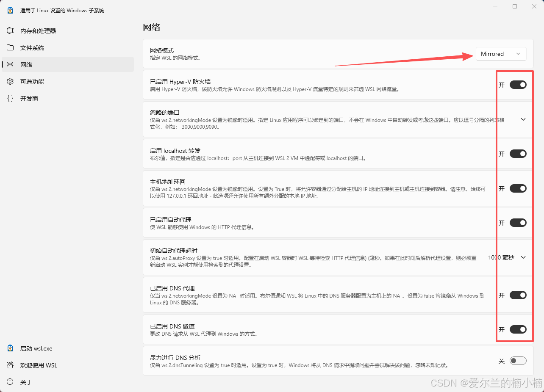The image size is (544, 392).
Task: Open the 欢迎使用 WSL entry
Action: click(x=68, y=365)
